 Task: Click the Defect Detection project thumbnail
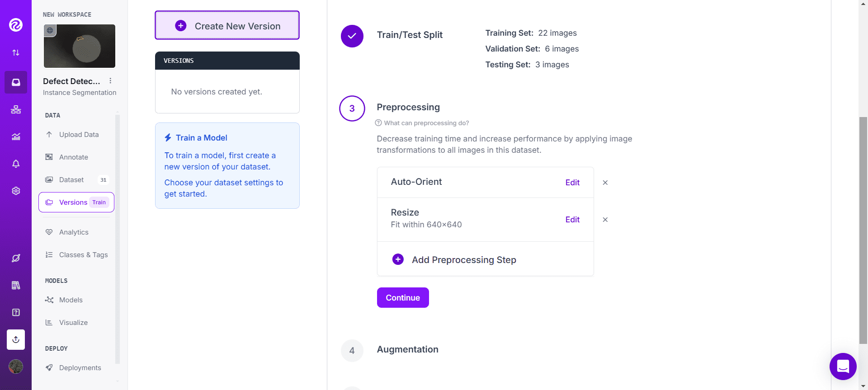click(80, 46)
